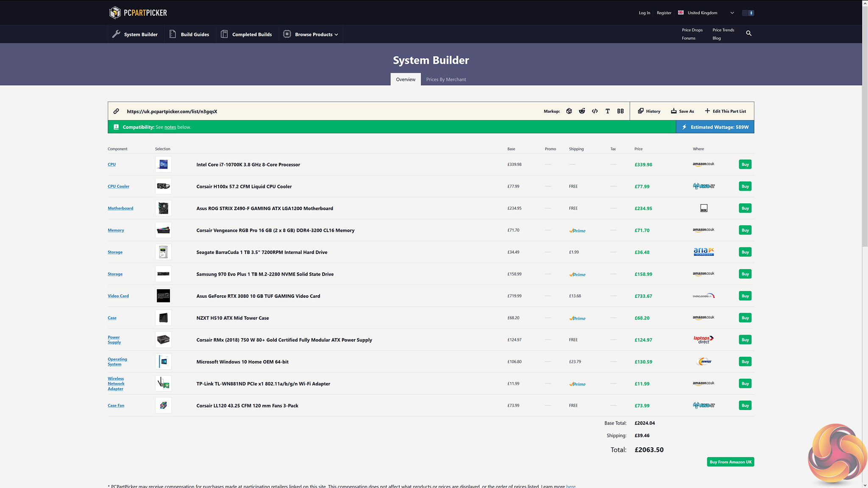
Task: Open the Video Card component link
Action: (x=118, y=296)
